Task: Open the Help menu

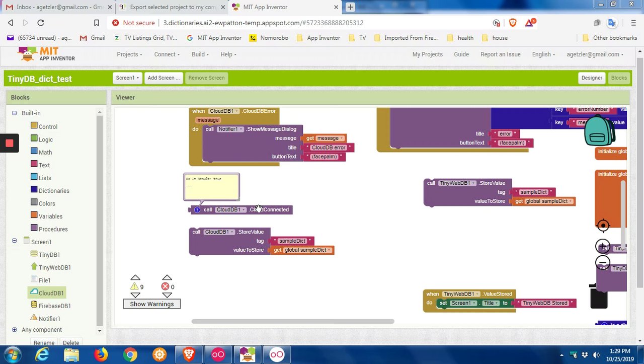Action: tap(228, 54)
